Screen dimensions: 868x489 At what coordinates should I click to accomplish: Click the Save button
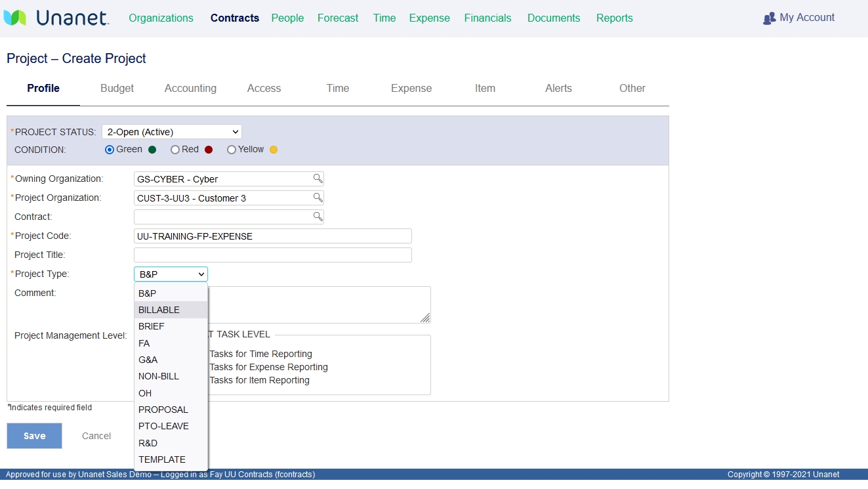(x=34, y=436)
